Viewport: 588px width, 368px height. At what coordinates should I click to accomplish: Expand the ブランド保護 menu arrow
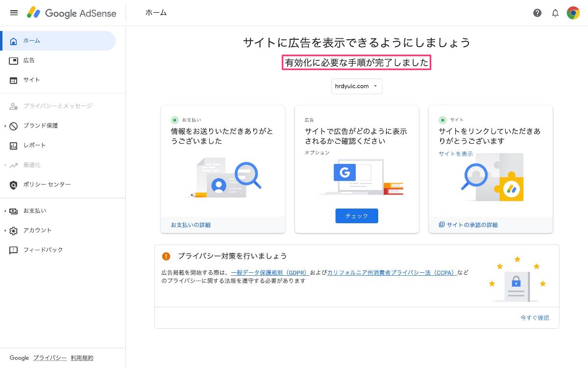(x=5, y=126)
